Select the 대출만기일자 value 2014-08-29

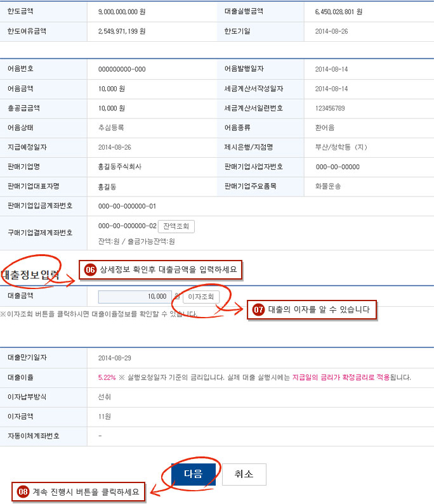[x=115, y=358]
